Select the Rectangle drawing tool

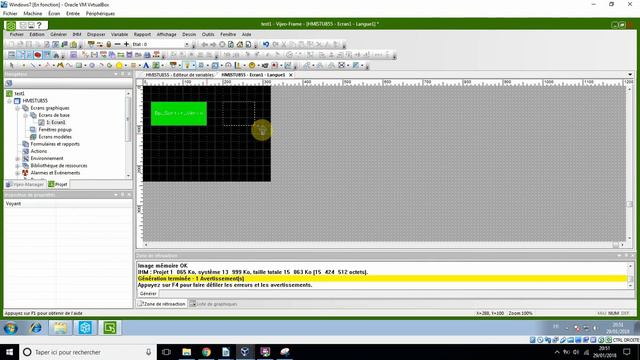[x=79, y=65]
